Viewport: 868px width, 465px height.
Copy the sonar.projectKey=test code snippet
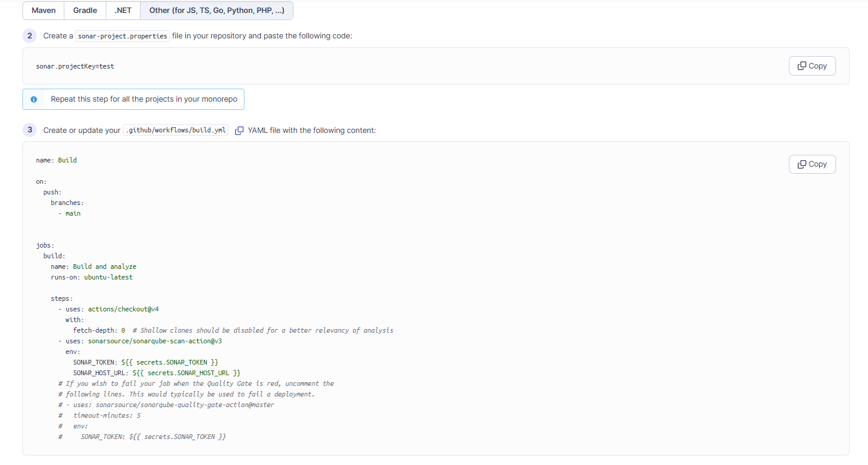coord(812,66)
